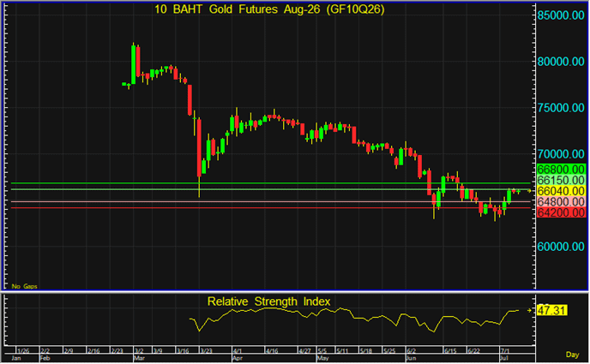Screen dimensions: 590x364
Task: Click the 6/15 date on time axis
Action: click(450, 351)
